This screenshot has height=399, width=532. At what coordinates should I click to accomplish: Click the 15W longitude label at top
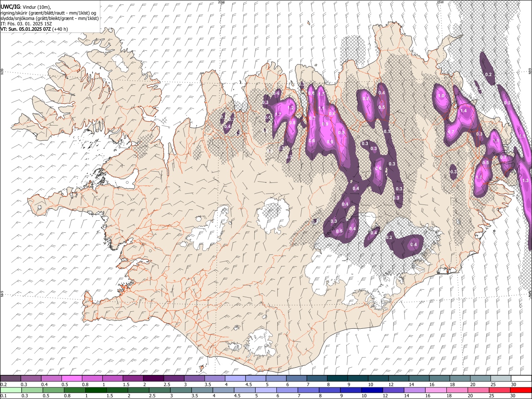click(440, 2)
